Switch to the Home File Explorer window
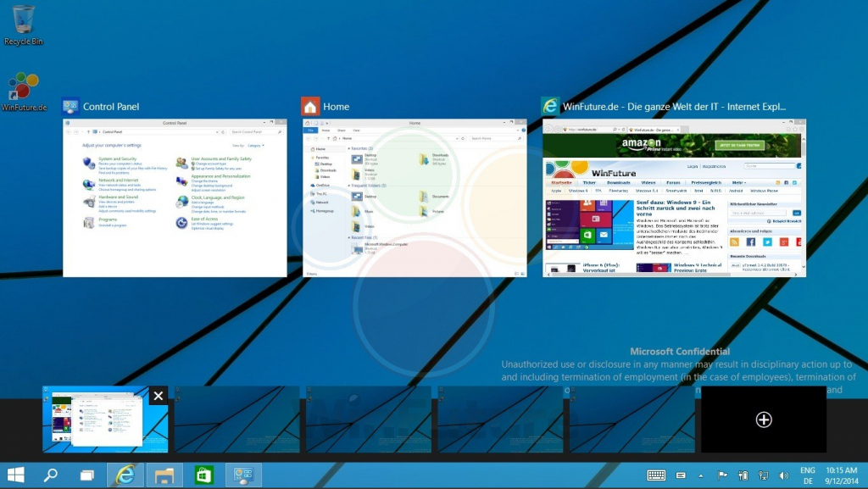This screenshot has width=868, height=489. pos(415,197)
